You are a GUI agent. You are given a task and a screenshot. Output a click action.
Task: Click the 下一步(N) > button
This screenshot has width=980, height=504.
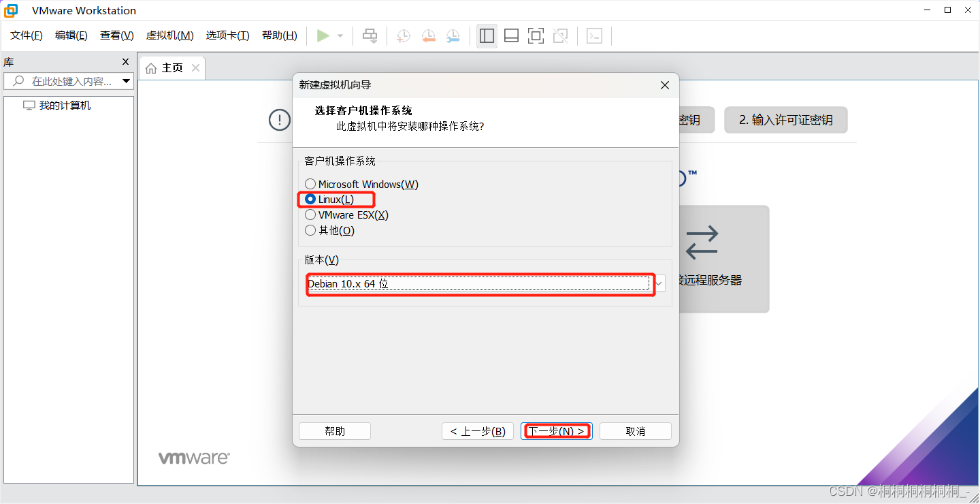[x=557, y=431]
